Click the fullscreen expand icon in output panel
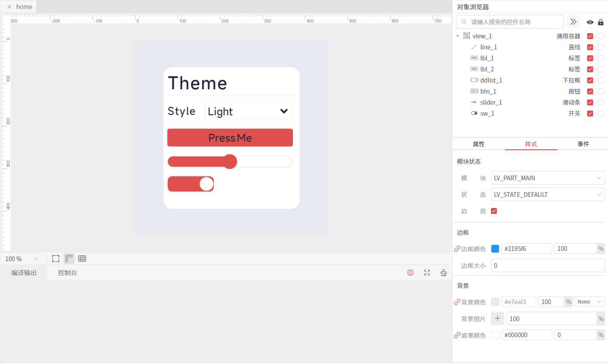 (x=427, y=273)
